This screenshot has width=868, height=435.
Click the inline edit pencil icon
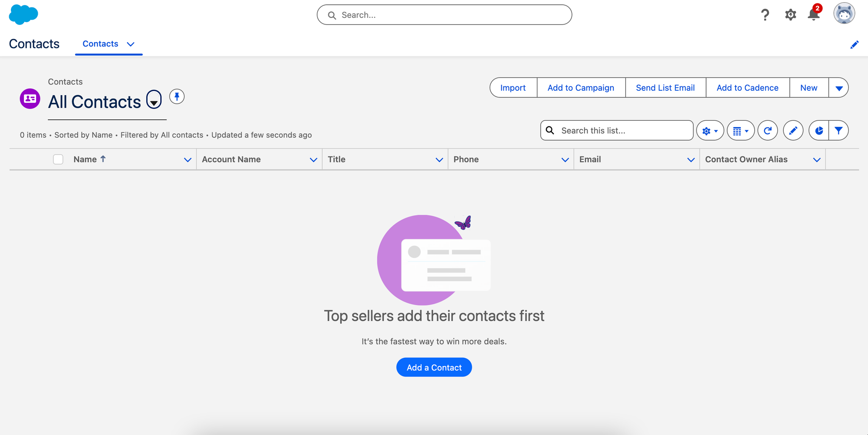793,130
